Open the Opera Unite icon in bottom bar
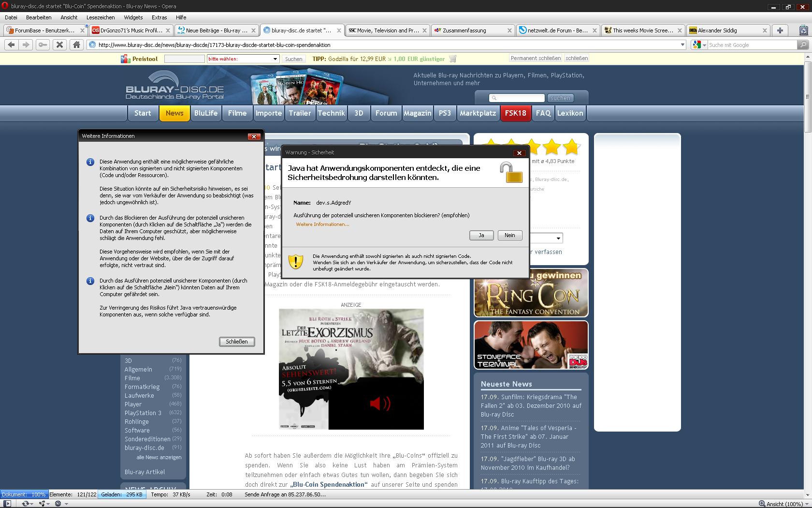The width and height of the screenshot is (812, 508). [x=44, y=504]
